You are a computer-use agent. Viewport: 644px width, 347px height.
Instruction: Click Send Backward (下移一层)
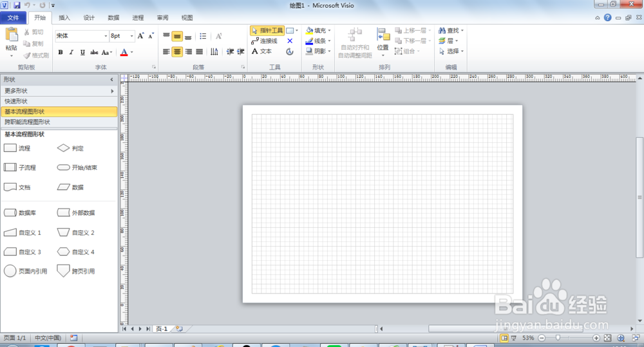[413, 41]
